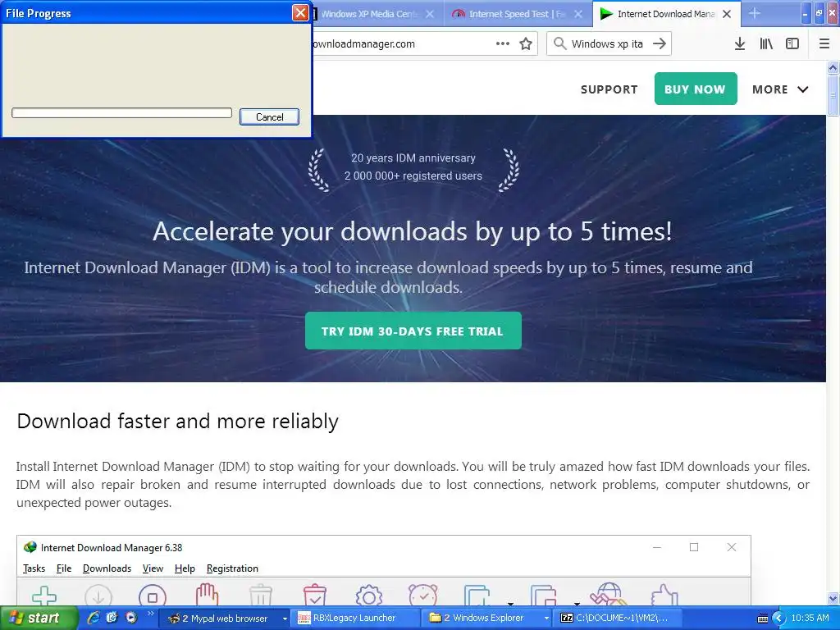Expand the MORE navigation dropdown
The height and width of the screenshot is (630, 840).
click(780, 89)
